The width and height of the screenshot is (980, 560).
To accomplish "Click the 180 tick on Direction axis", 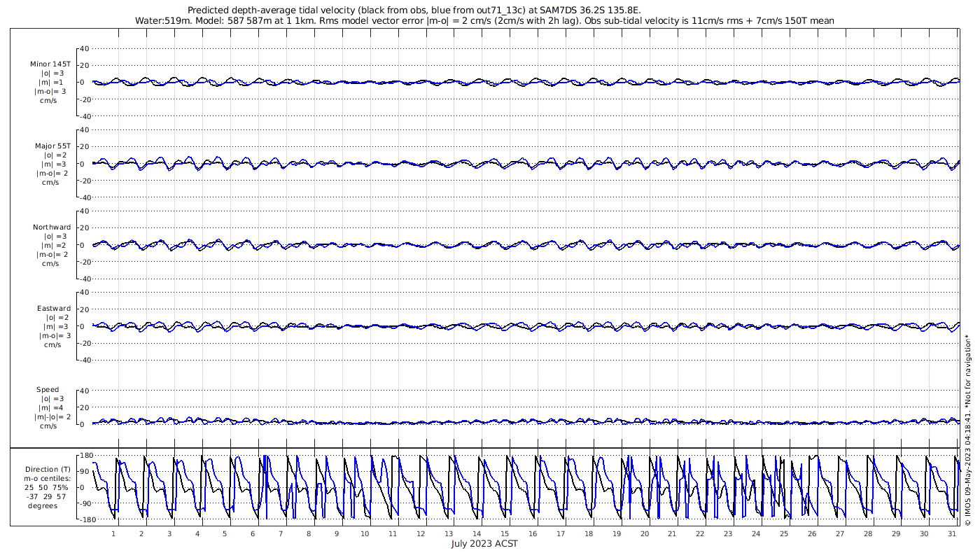I will (85, 456).
